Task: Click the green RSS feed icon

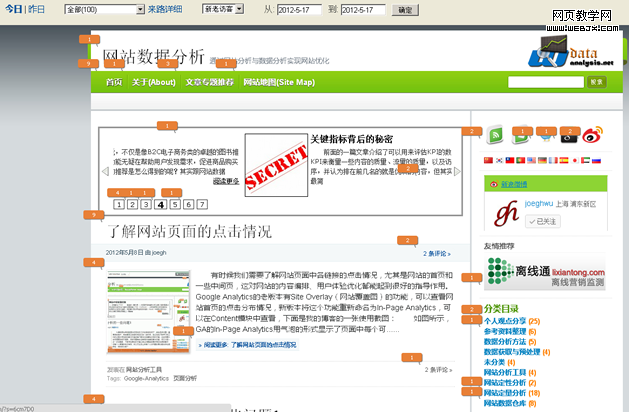Action: [x=495, y=137]
